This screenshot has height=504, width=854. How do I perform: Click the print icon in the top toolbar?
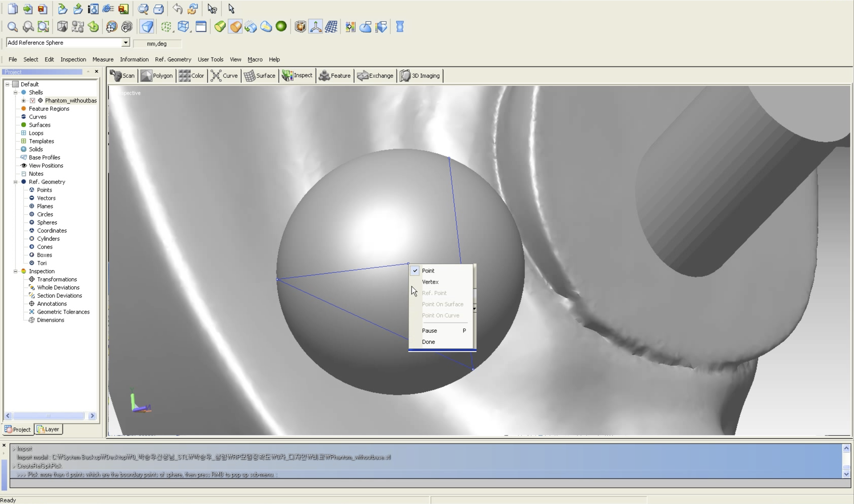point(159,9)
